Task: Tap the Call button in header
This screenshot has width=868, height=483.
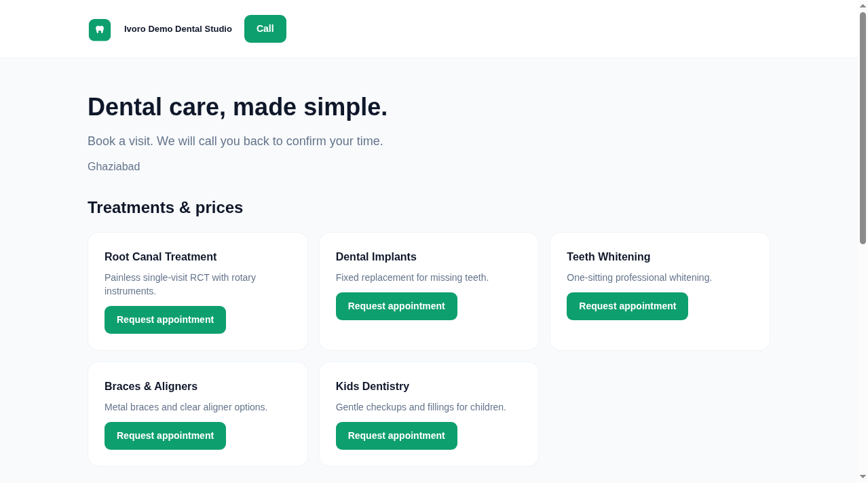Action: (265, 28)
